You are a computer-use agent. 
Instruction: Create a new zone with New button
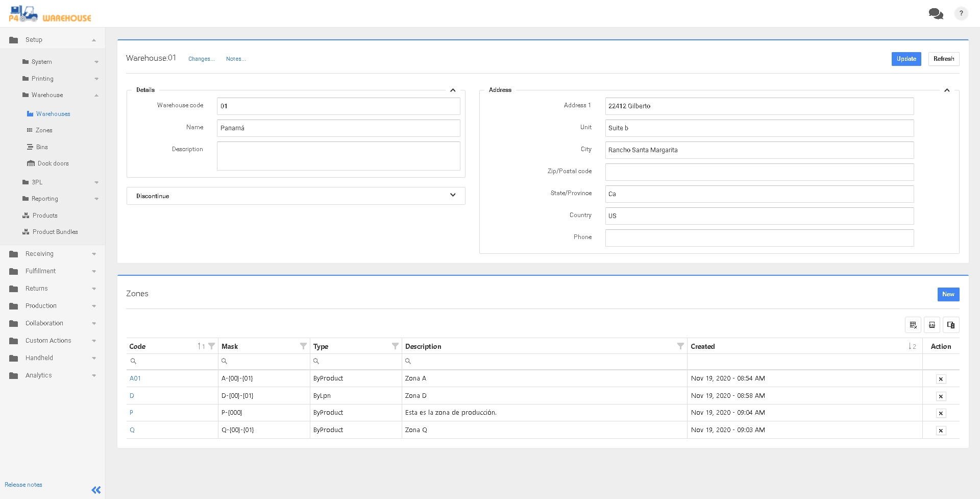[948, 294]
